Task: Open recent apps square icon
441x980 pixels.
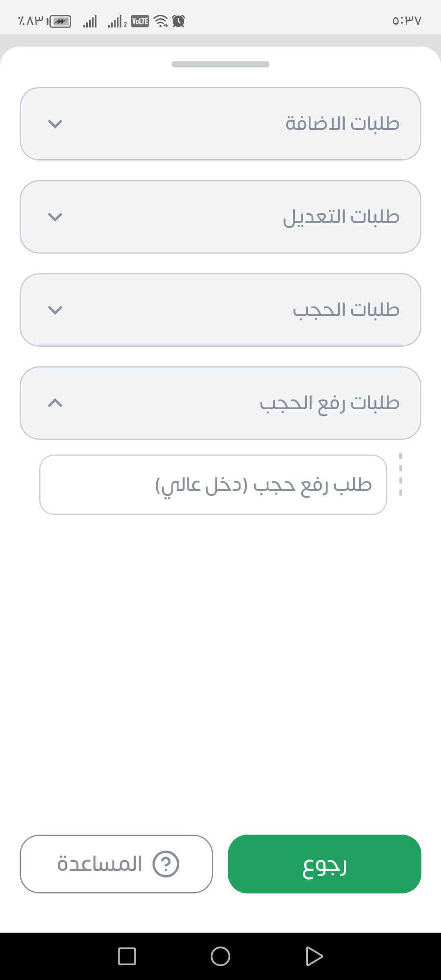Action: [127, 956]
